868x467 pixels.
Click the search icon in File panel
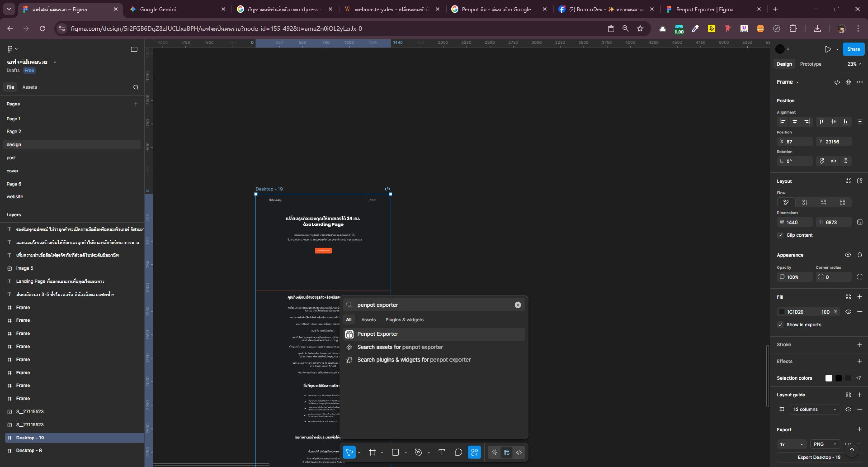click(x=136, y=87)
